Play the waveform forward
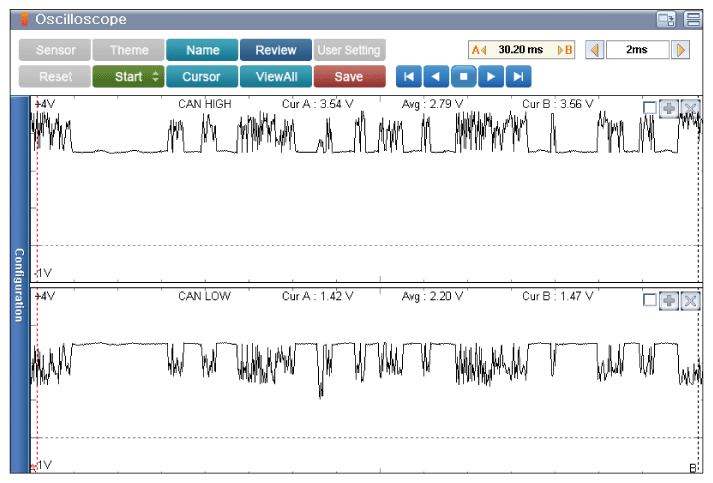The image size is (713, 483). tap(490, 77)
